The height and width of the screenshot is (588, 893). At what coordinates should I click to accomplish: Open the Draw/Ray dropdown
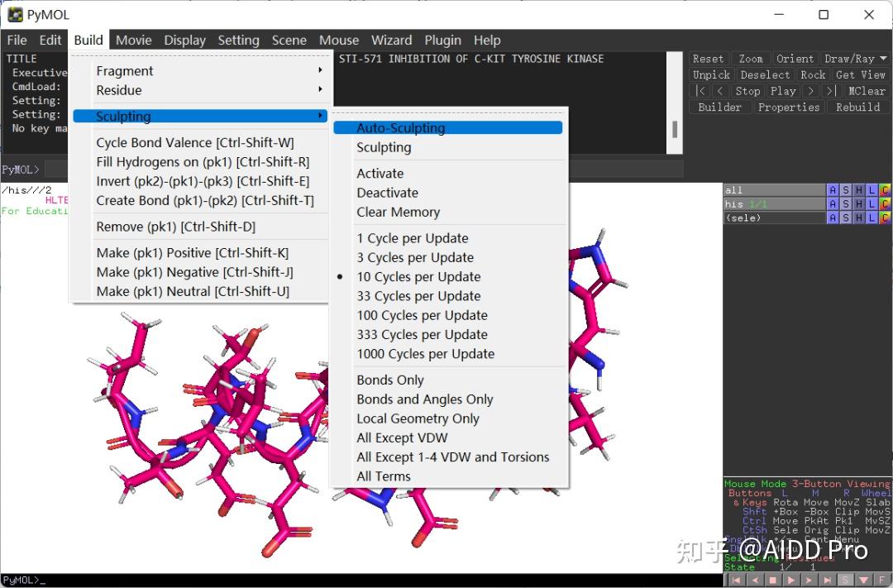pos(855,59)
